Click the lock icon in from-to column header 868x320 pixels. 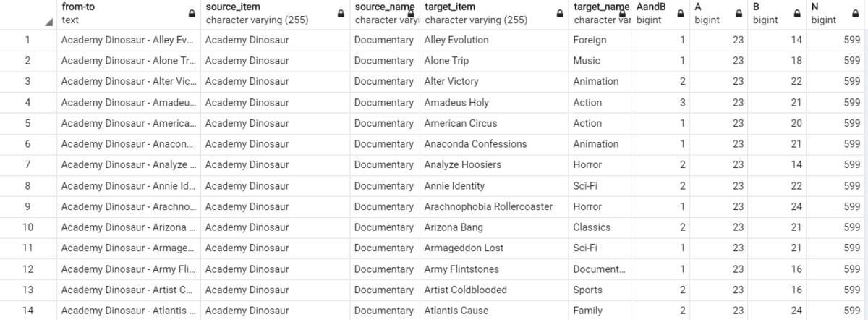pos(192,14)
